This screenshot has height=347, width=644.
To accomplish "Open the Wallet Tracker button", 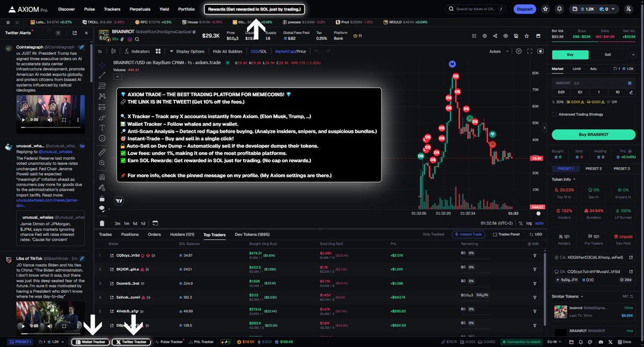I will point(90,342).
